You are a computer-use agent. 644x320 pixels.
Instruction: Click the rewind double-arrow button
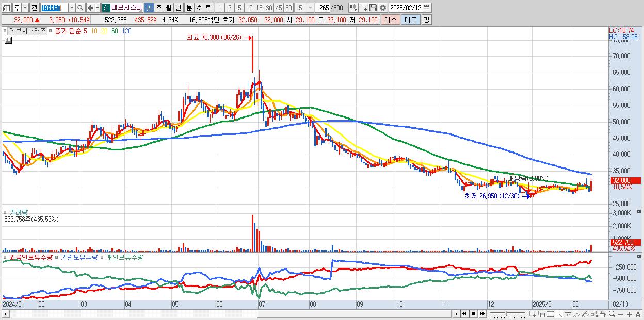tap(465, 314)
